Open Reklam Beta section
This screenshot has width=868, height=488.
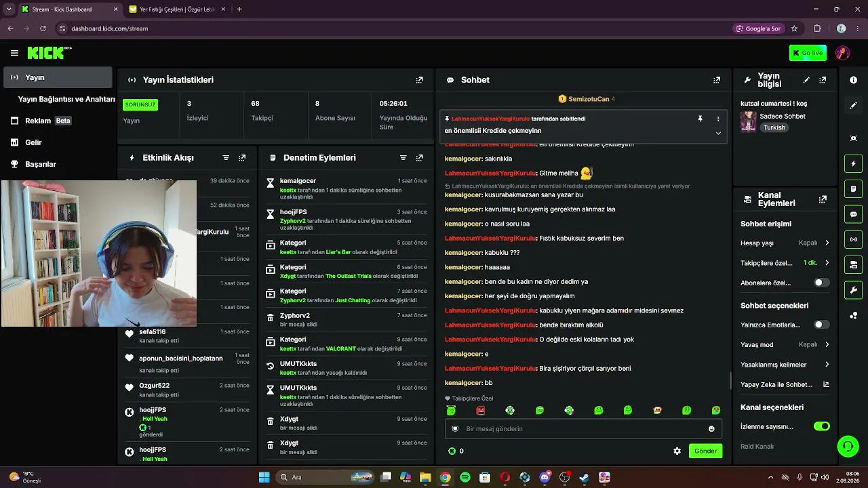(x=58, y=121)
